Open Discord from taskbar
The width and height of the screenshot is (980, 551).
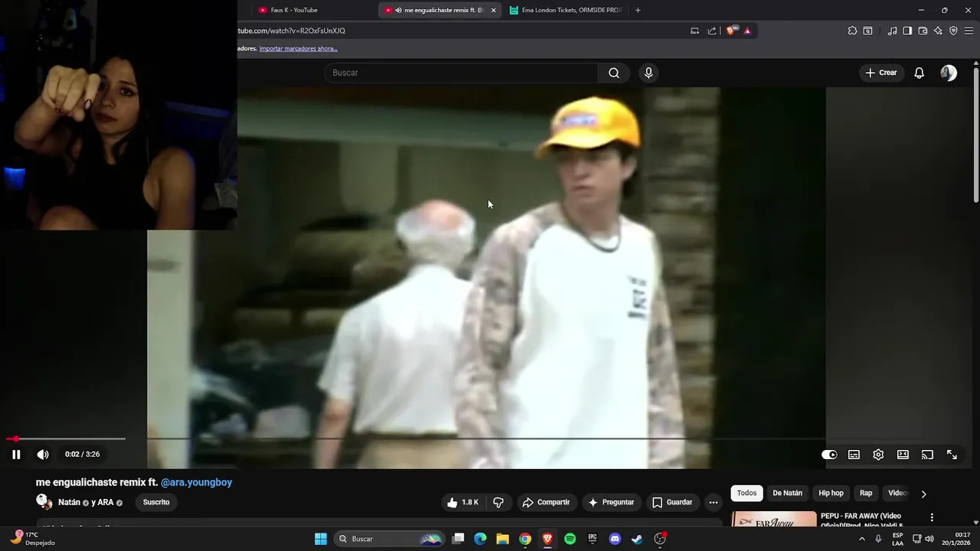(x=615, y=539)
